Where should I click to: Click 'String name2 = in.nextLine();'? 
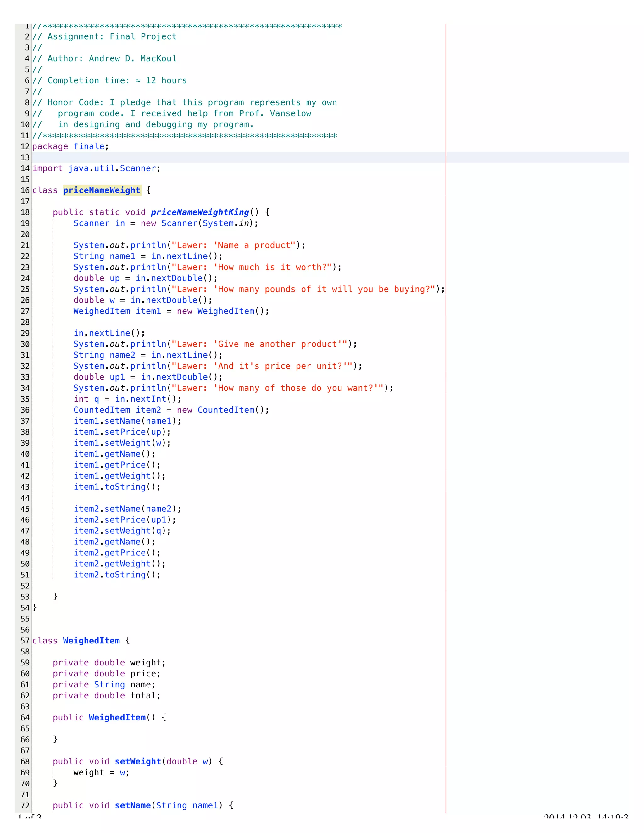click(148, 355)
